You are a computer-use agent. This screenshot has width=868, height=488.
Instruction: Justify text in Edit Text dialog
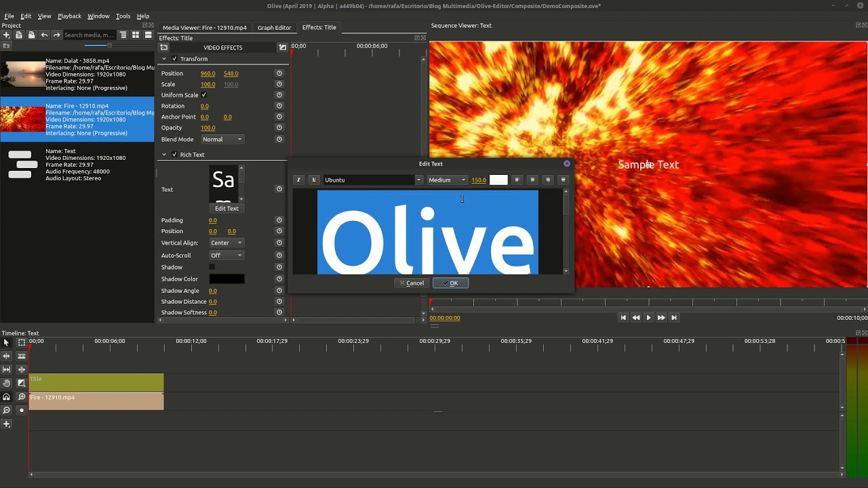(563, 180)
